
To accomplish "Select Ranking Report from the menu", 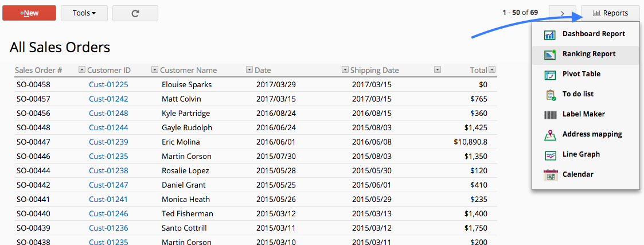I will tap(589, 54).
